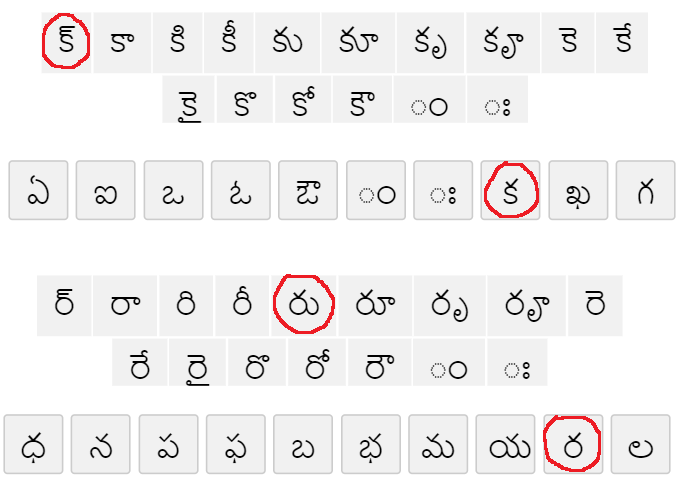Tap the కీ syllable key
Image resolution: width=700 pixels, height=496 pixels.
[x=231, y=45]
